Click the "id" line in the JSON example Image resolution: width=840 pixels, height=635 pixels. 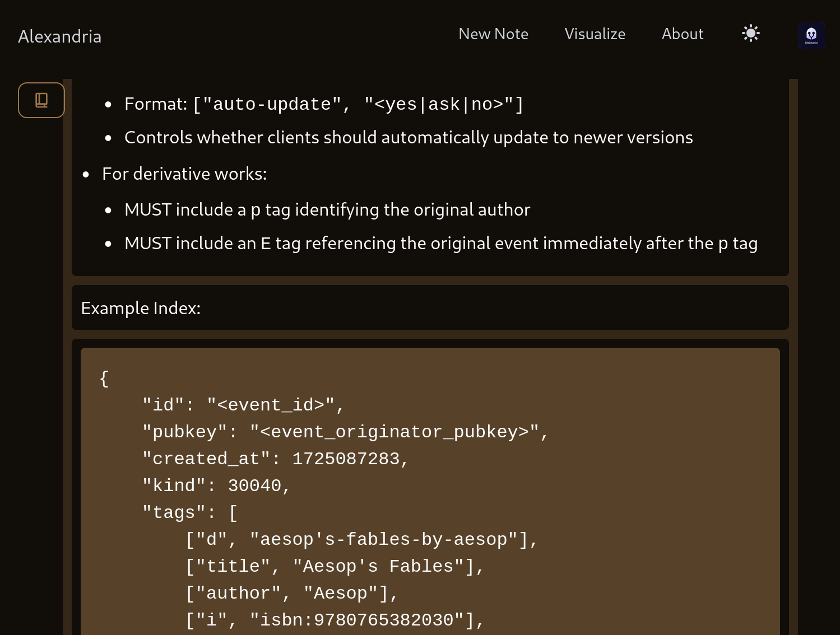tap(243, 405)
